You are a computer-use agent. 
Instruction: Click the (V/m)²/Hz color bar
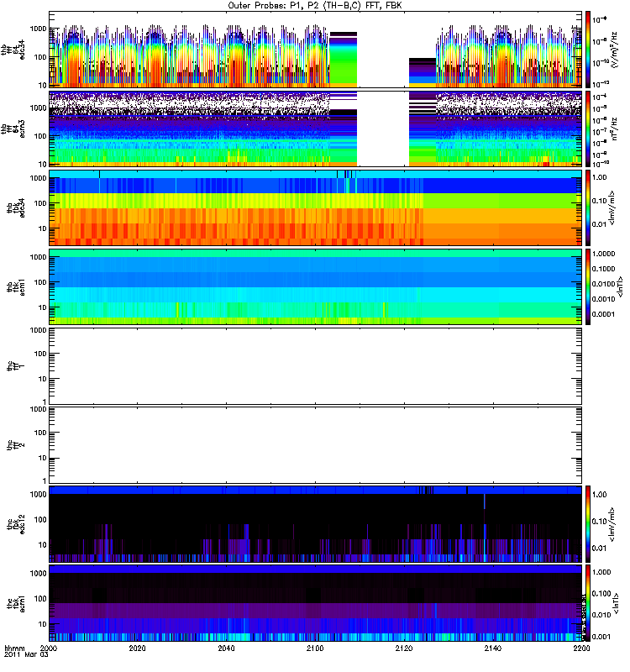pos(588,50)
